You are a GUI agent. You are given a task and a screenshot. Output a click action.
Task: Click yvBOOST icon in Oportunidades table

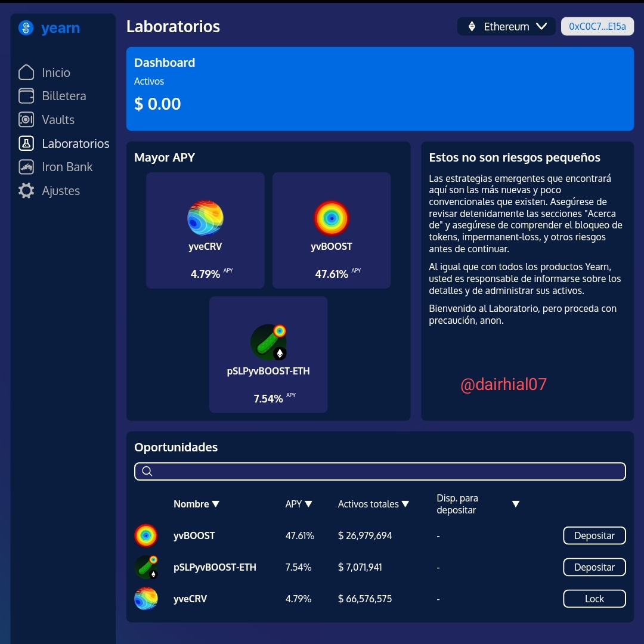tap(146, 535)
